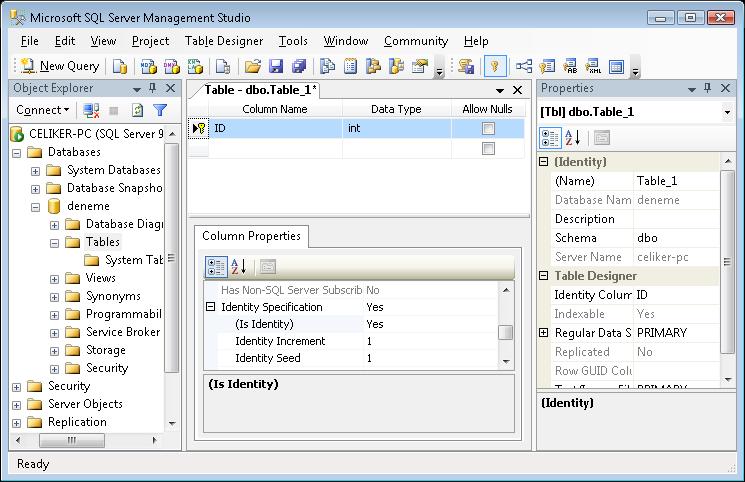Open the Template Explorer icon
The image size is (745, 482).
coord(397,66)
